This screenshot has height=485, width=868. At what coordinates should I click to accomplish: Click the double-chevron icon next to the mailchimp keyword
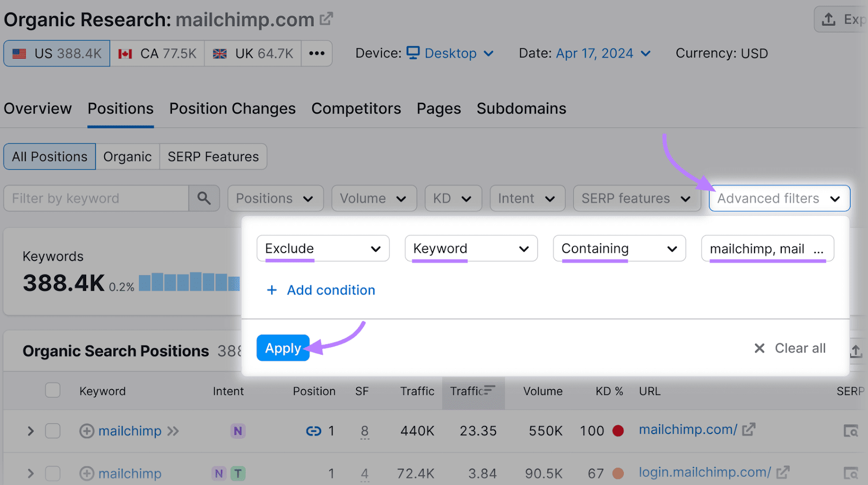click(x=174, y=431)
